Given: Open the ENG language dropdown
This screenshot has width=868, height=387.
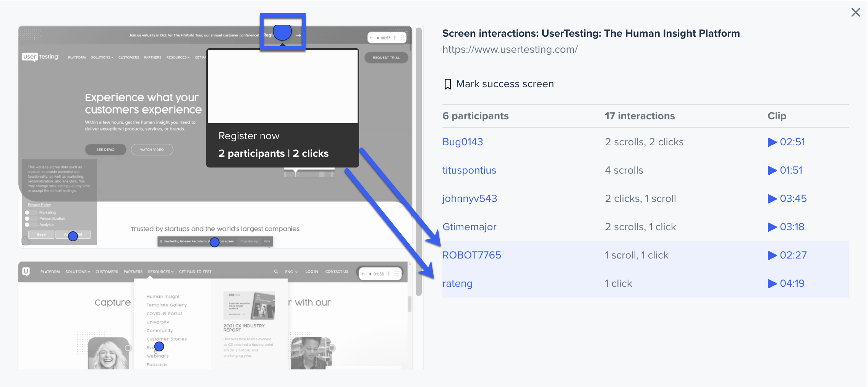Looking at the screenshot, I should tap(291, 272).
